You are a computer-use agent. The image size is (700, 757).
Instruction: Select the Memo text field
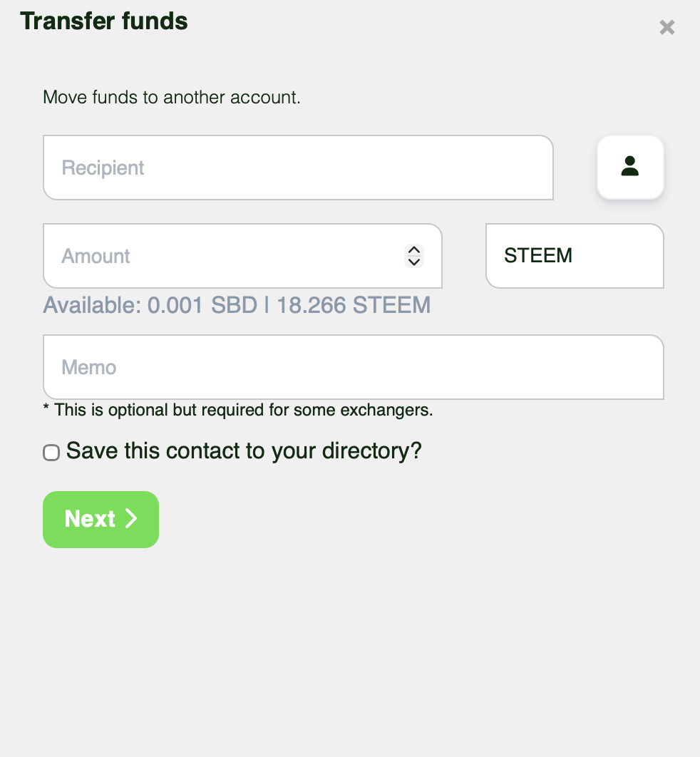click(x=354, y=367)
